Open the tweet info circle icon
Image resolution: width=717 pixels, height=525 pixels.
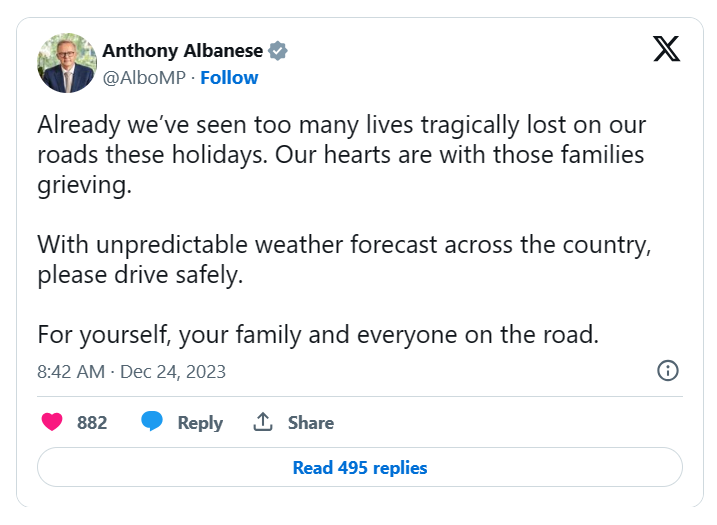click(667, 371)
